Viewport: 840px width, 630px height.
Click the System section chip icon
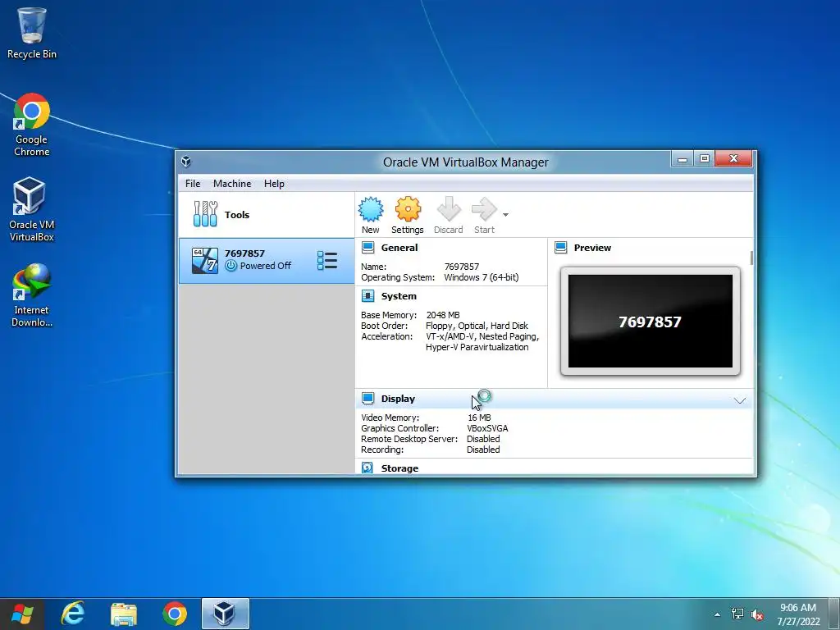367,295
